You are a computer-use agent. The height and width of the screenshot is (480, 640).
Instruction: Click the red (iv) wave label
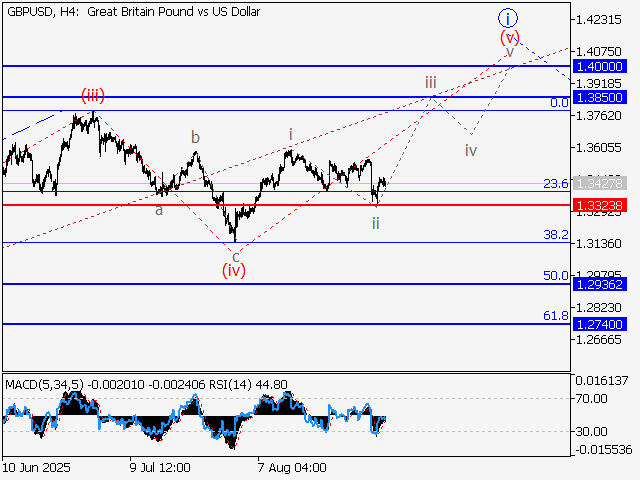[x=233, y=269]
